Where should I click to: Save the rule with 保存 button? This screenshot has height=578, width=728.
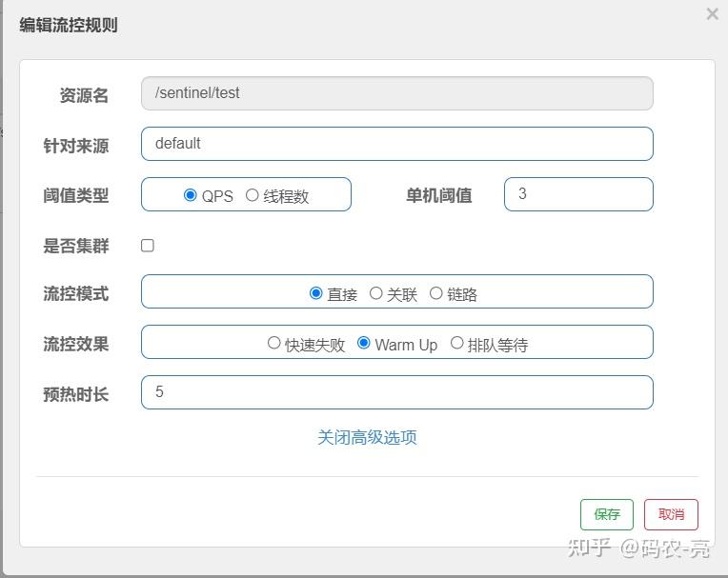607,514
